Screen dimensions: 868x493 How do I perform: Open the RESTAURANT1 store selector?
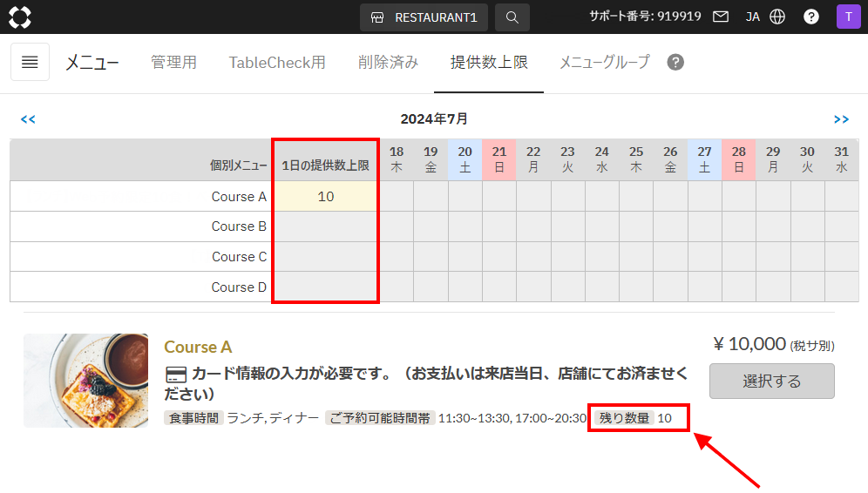coord(424,17)
